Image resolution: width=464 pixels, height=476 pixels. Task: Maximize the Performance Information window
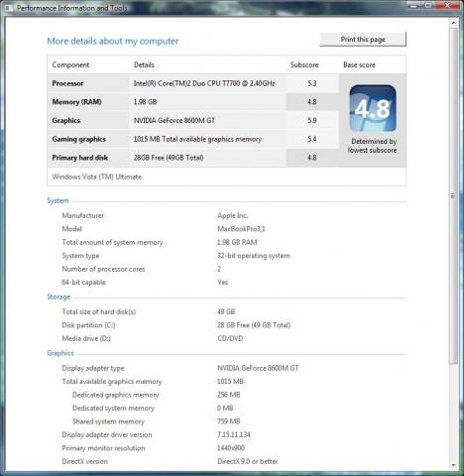pos(428,5)
